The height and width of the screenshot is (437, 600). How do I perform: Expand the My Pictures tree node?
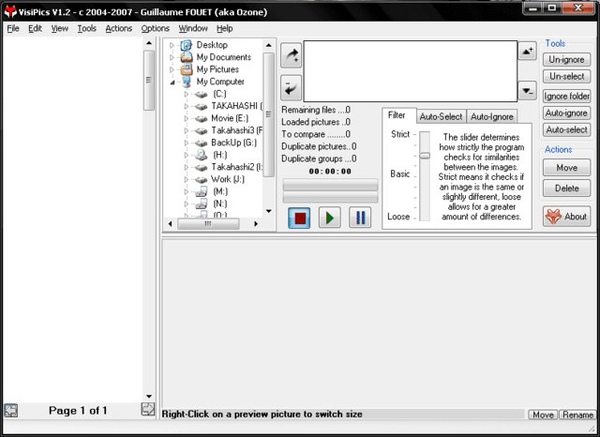click(172, 70)
